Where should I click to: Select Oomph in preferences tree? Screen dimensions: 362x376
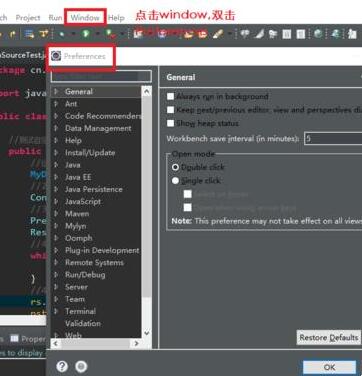click(x=79, y=238)
